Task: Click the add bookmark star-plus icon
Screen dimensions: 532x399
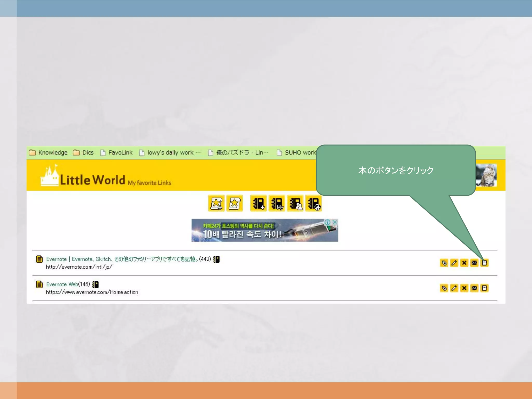Action: coord(216,203)
